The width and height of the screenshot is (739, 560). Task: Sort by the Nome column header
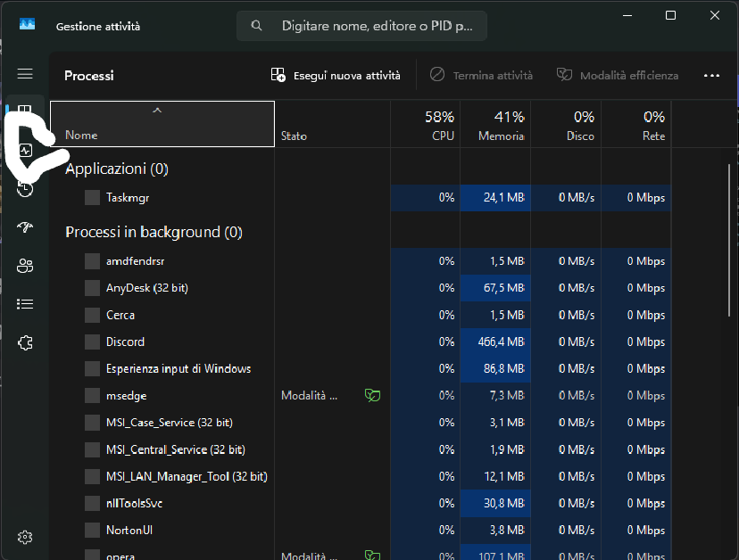(162, 124)
